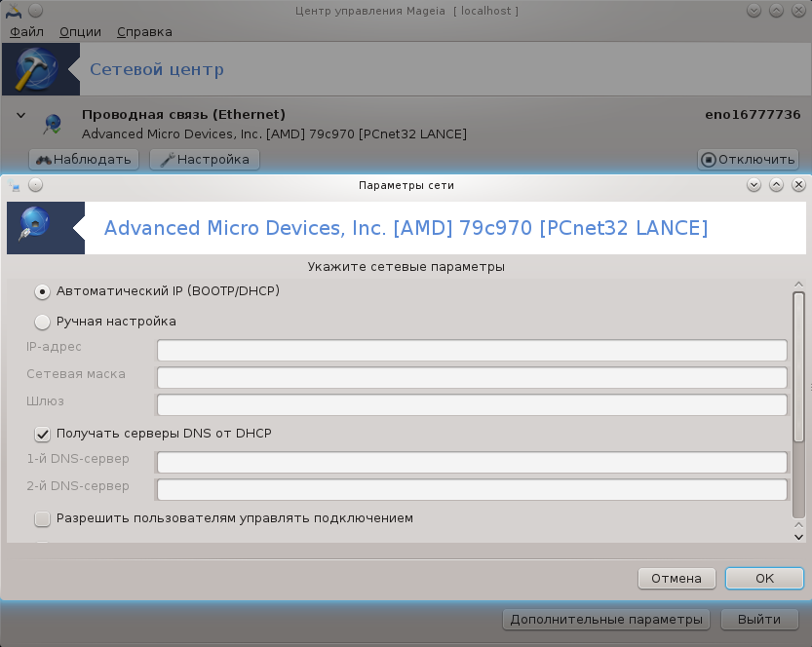Image resolution: width=812 pixels, height=647 pixels.
Task: Open Файл menu in Mageia Control Center
Action: [27, 32]
